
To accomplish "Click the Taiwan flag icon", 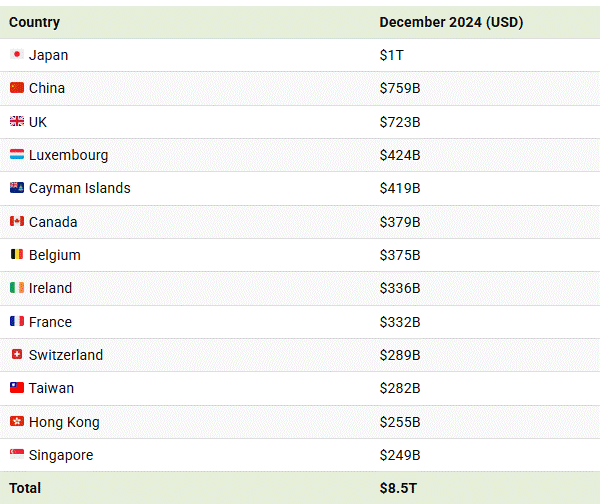I will click(x=17, y=388).
